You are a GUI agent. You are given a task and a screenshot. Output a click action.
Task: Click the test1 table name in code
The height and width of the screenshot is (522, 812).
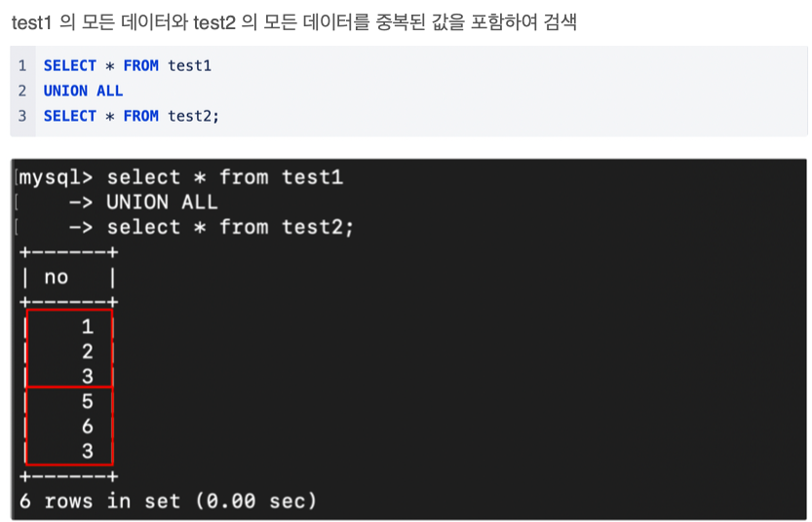click(x=189, y=65)
